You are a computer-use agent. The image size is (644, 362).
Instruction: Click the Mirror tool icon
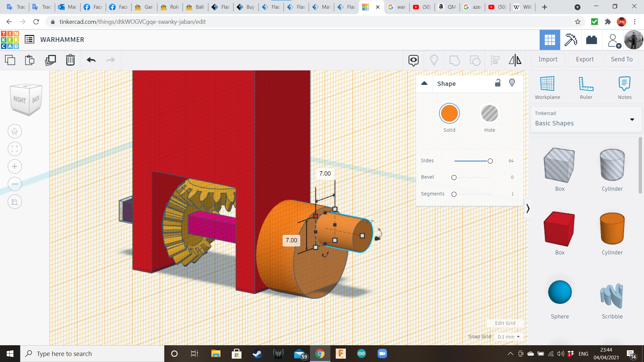tap(515, 60)
